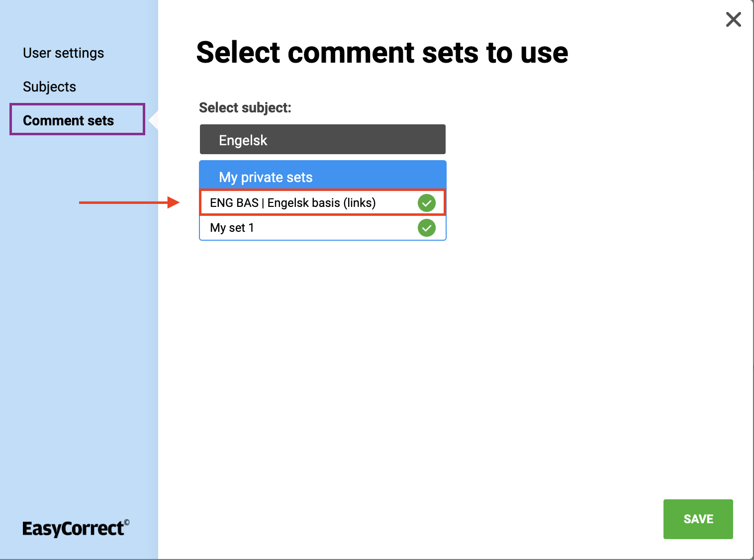Close the comment sets dialog

(733, 20)
